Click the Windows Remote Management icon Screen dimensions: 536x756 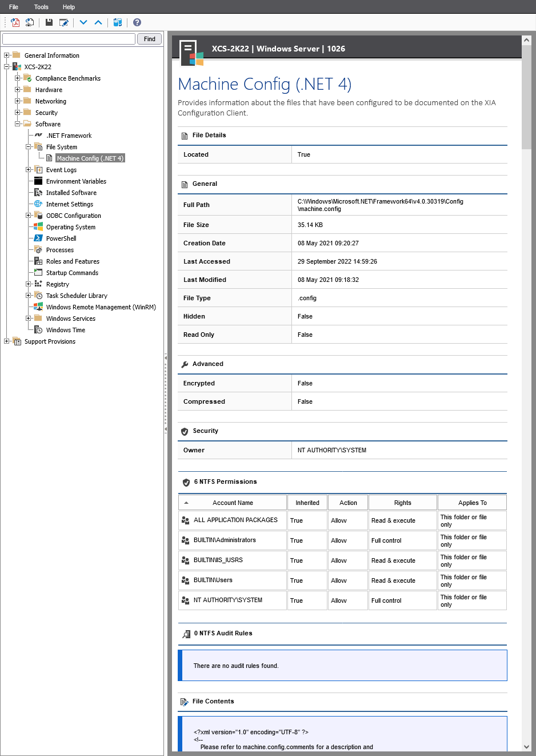pos(38,307)
